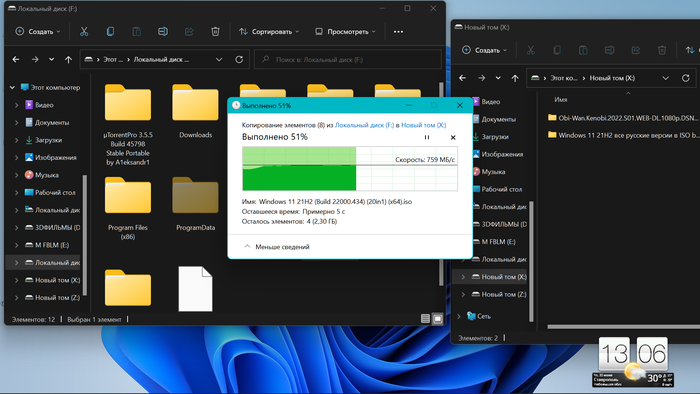700x394 pixels.
Task: Click the Paste icon in F: window toolbar
Action: click(x=137, y=32)
